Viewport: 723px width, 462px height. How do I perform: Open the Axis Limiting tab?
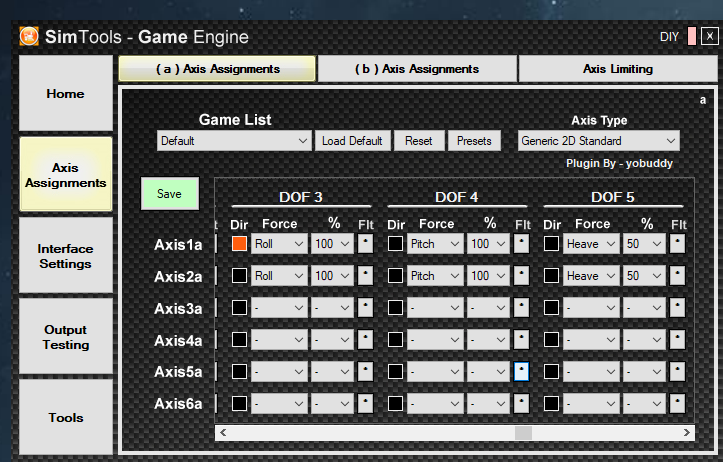click(x=618, y=69)
